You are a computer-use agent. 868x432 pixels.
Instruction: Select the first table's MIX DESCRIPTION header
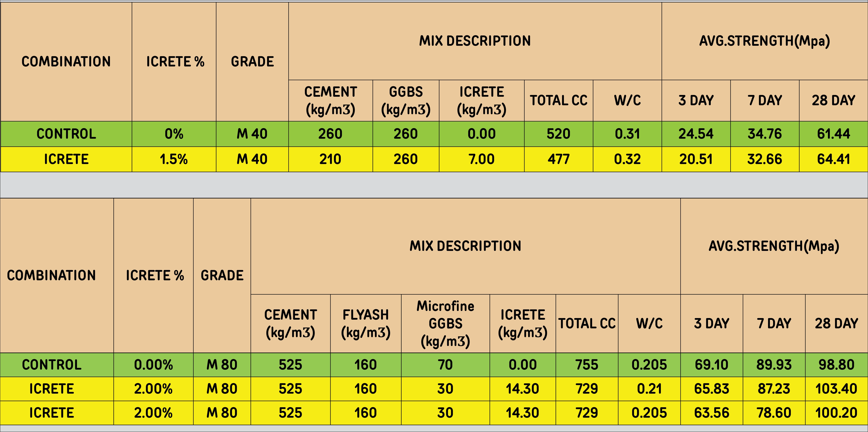click(475, 41)
